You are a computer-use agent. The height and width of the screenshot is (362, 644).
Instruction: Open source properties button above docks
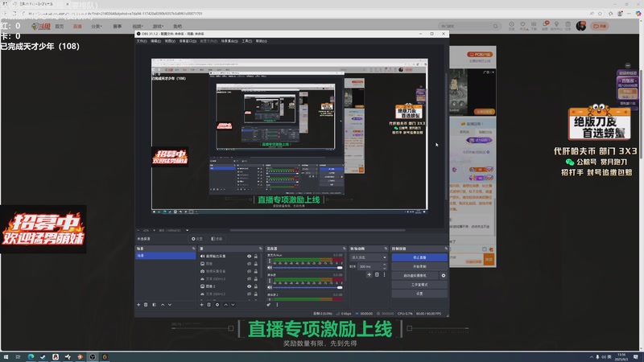197,239
